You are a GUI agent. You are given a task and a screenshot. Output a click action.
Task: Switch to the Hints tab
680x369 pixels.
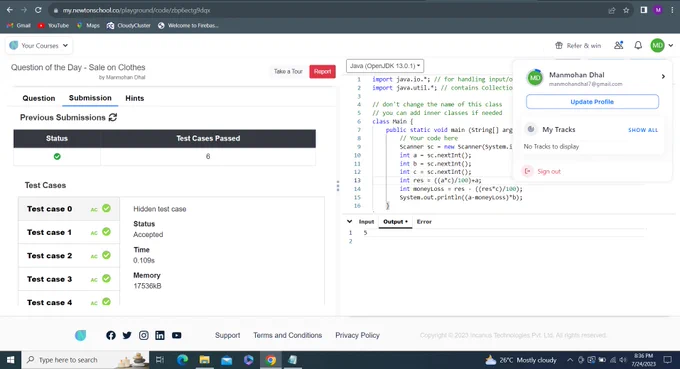134,98
